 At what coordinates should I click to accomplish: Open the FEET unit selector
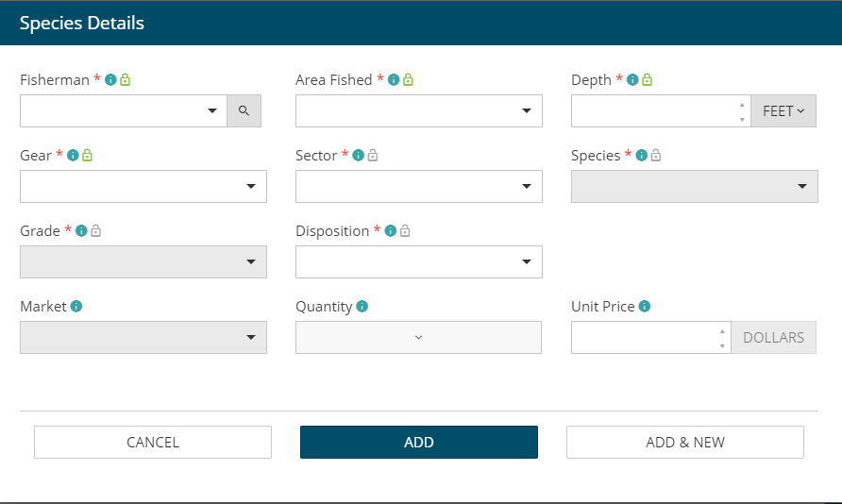pyautogui.click(x=783, y=110)
